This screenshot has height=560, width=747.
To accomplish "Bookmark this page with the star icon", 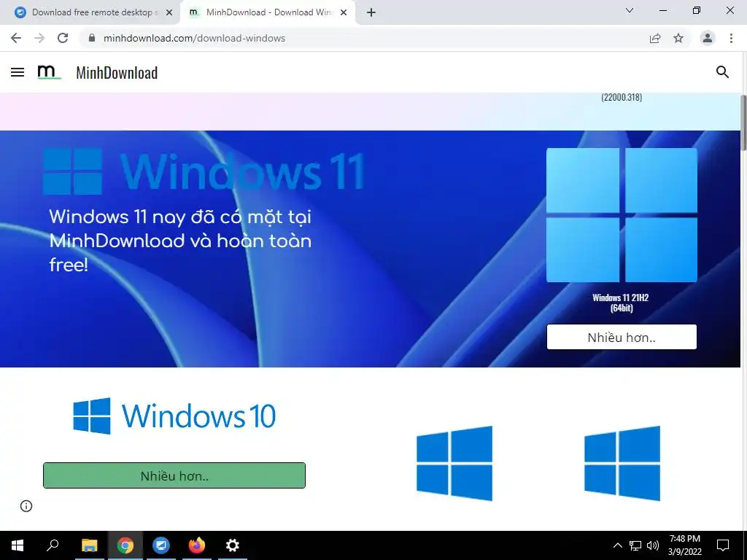I will click(678, 38).
